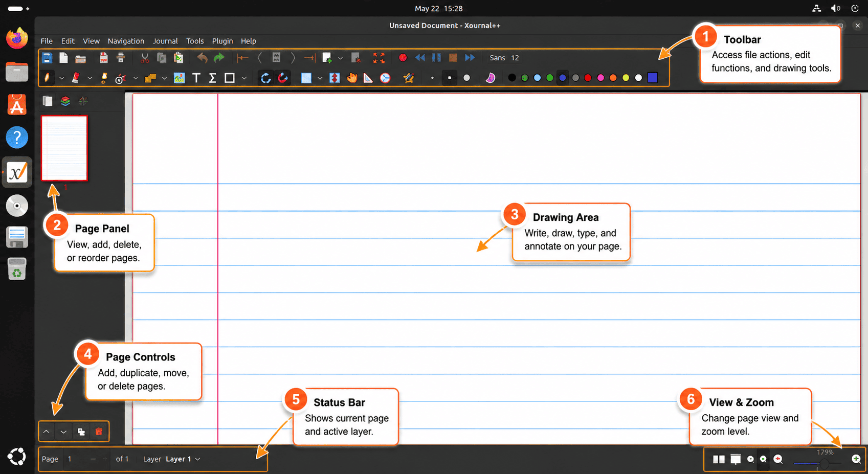This screenshot has width=868, height=474.
Task: Pause audio playback
Action: click(436, 58)
